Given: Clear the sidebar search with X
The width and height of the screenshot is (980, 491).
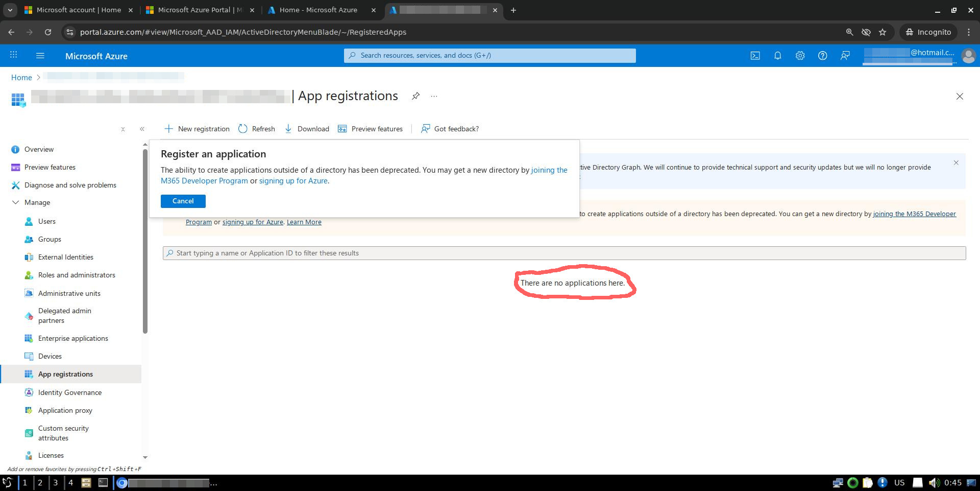Looking at the screenshot, I should pyautogui.click(x=123, y=129).
